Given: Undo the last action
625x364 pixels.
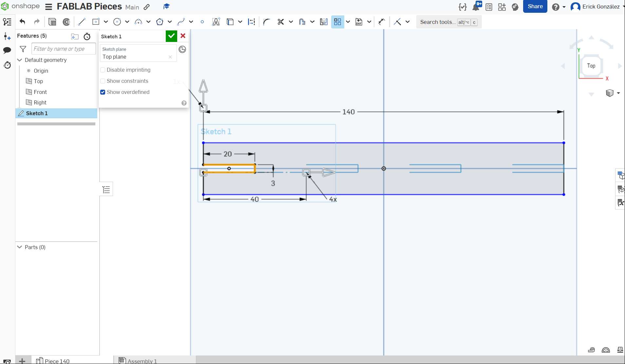Looking at the screenshot, I should pyautogui.click(x=22, y=22).
